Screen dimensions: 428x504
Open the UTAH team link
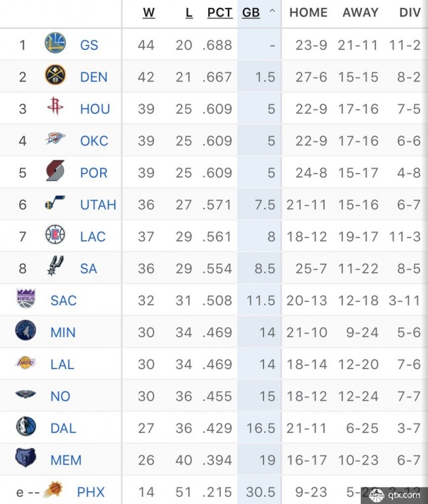tap(98, 205)
